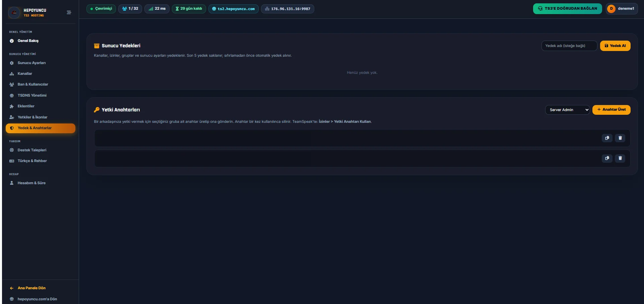Delete the first privilege key
The image size is (644, 304).
pos(620,138)
